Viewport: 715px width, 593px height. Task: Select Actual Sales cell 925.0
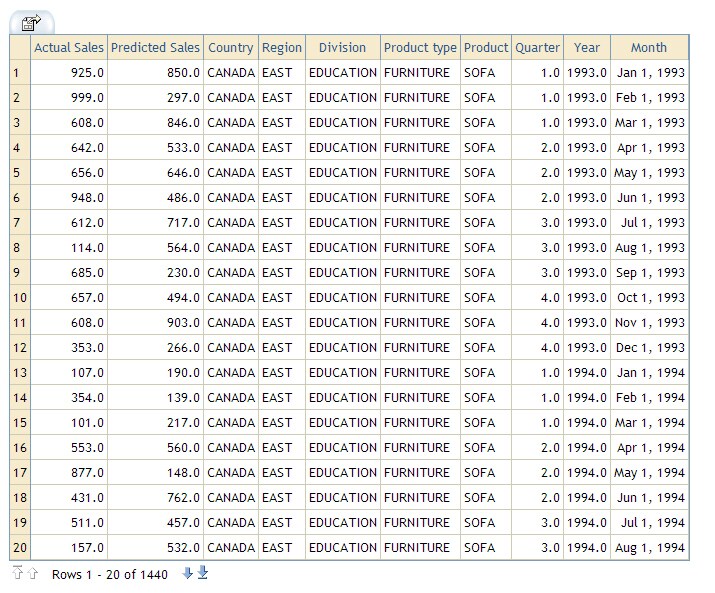coord(69,73)
